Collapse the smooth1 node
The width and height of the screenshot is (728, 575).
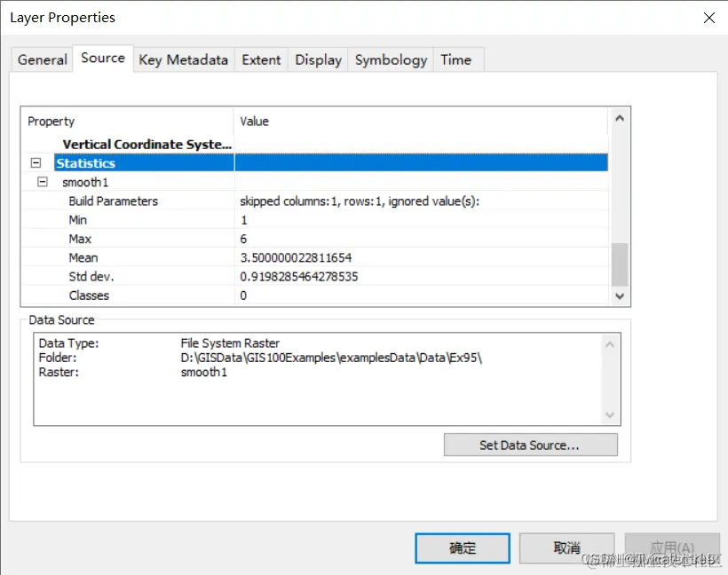(x=43, y=181)
